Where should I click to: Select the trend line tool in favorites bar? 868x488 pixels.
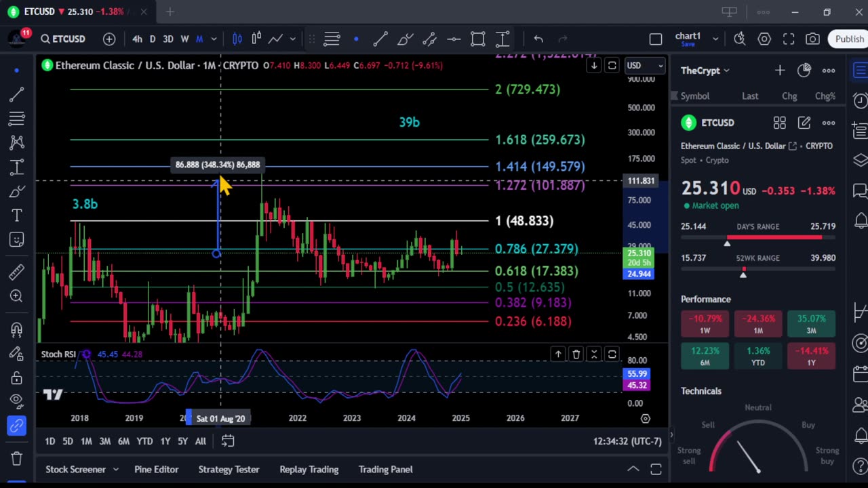click(x=380, y=39)
